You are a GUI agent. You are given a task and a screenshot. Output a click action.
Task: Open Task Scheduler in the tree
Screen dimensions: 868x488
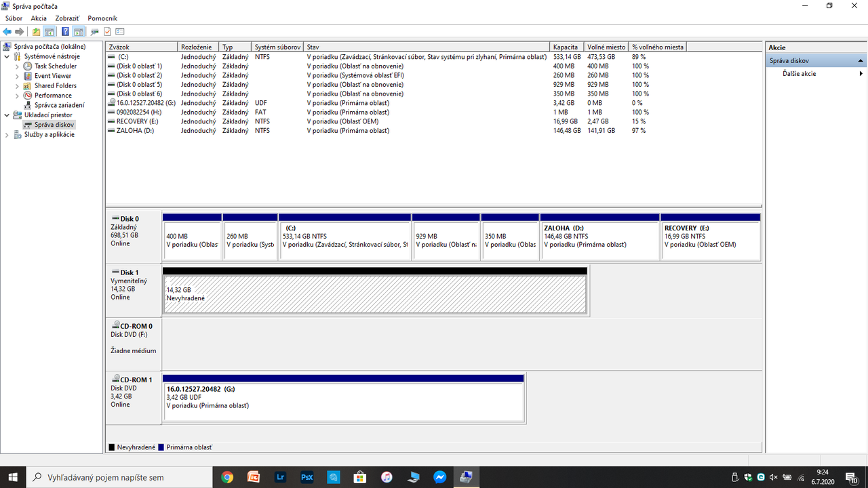pyautogui.click(x=56, y=66)
